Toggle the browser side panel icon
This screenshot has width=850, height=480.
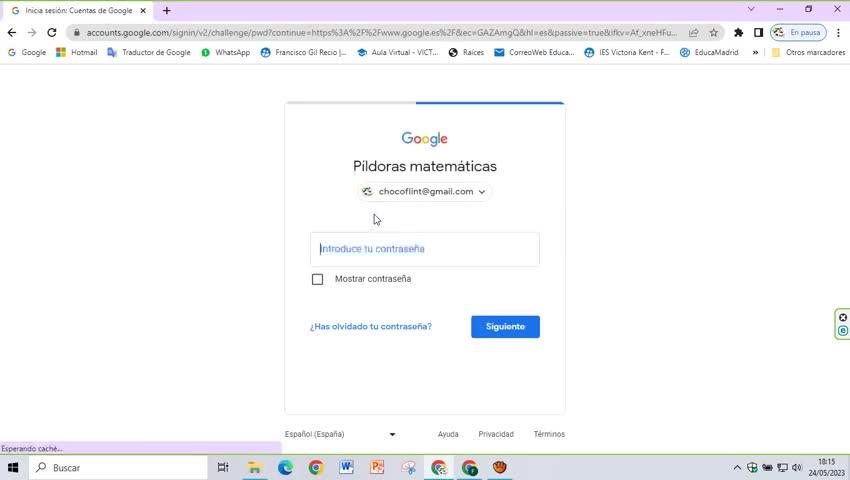click(x=758, y=33)
